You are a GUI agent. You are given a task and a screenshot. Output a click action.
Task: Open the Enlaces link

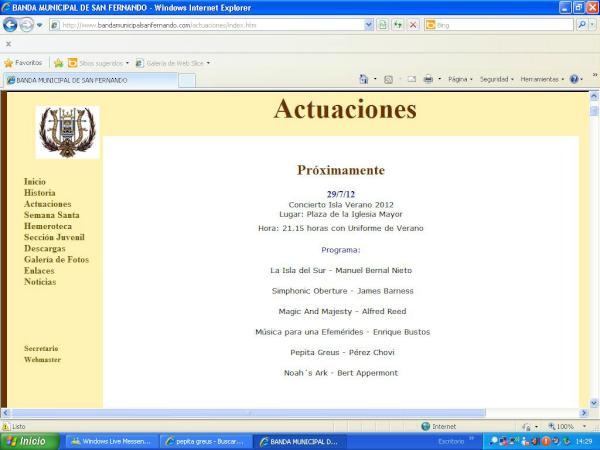point(39,271)
